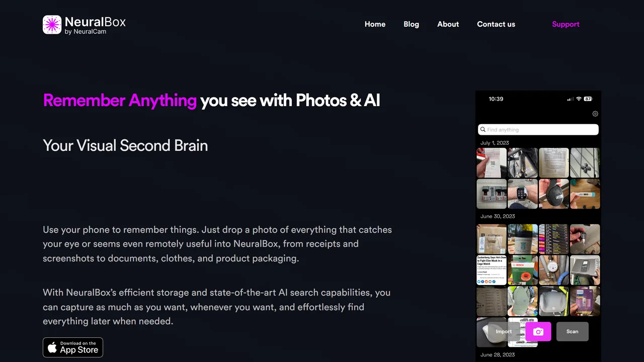Open the black headphones photo thumbnail
This screenshot has width=644, height=362.
(x=554, y=194)
